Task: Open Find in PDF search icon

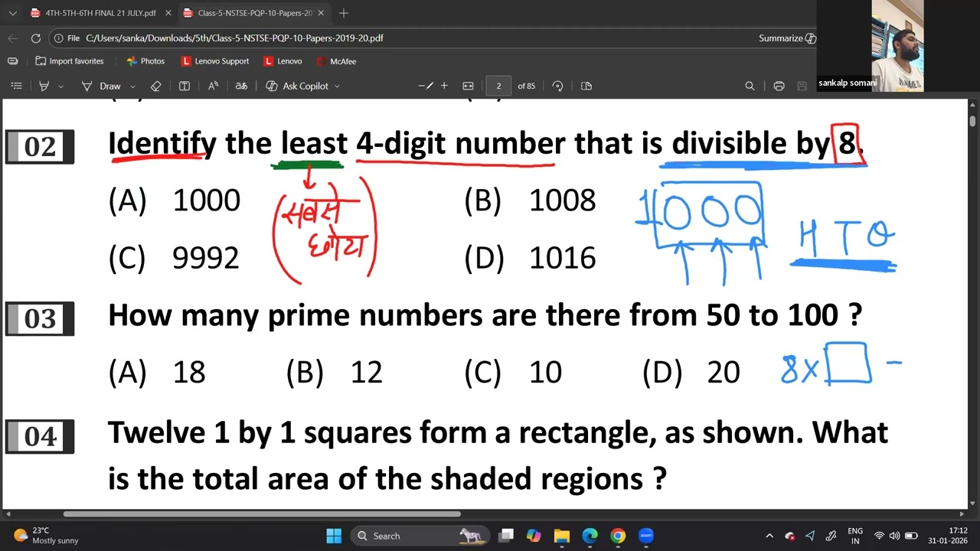Action: pyautogui.click(x=750, y=86)
